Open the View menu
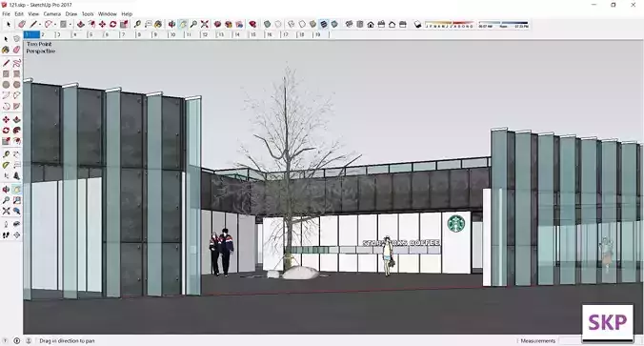The width and height of the screenshot is (644, 346). (33, 14)
